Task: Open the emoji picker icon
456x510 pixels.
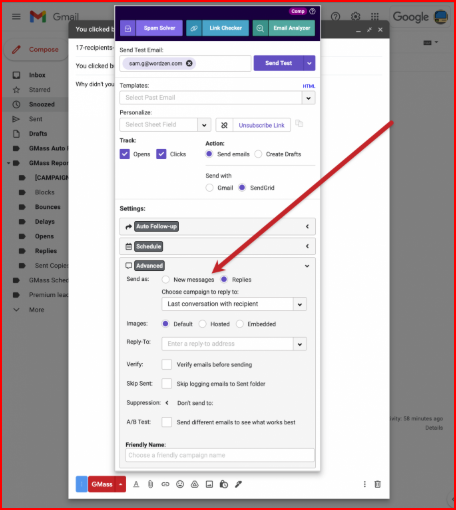Action: pyautogui.click(x=180, y=484)
